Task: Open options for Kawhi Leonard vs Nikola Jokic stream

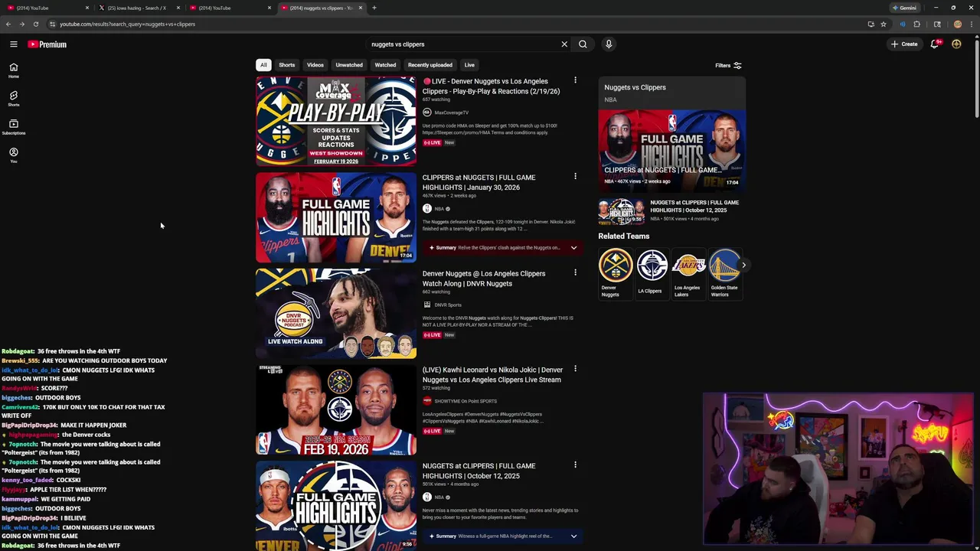Action: pyautogui.click(x=575, y=369)
